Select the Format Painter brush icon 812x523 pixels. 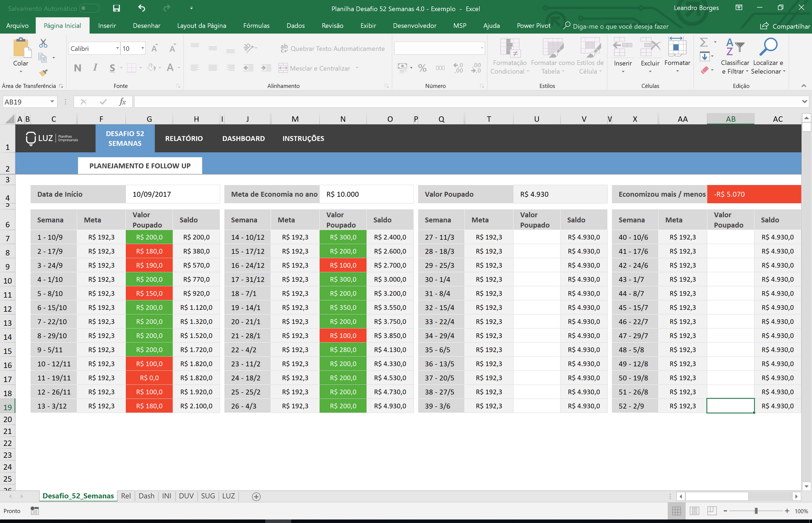click(43, 73)
